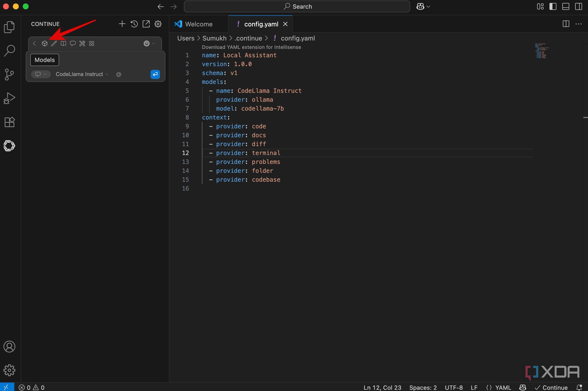Image resolution: width=588 pixels, height=391 pixels.
Task: Expand the CodeLlama Instruct model dropdown
Action: coord(82,74)
